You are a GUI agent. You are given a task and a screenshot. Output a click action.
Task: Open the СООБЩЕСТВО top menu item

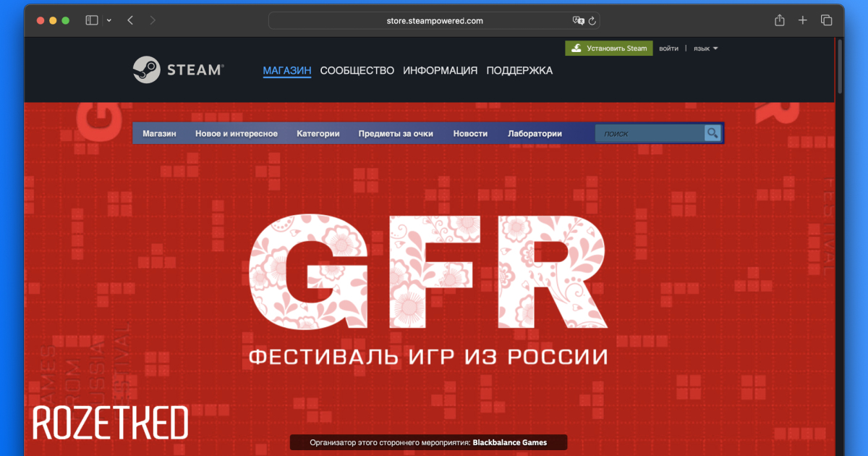pyautogui.click(x=357, y=70)
